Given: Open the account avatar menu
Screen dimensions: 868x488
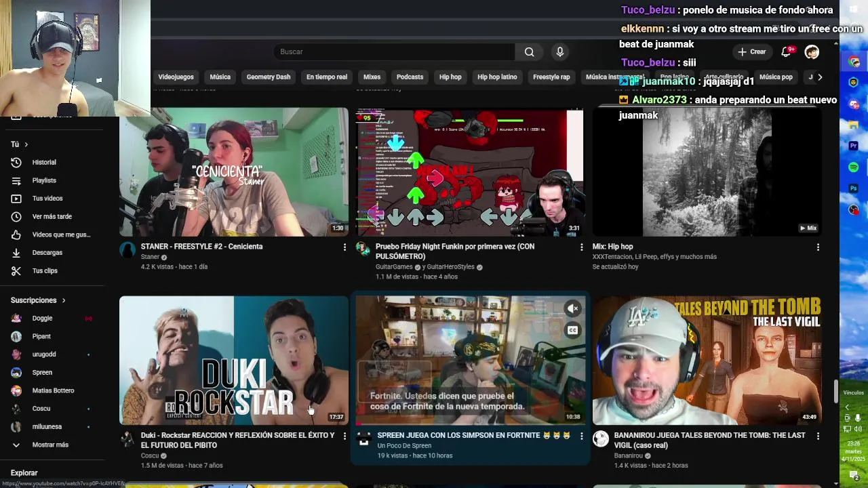Looking at the screenshot, I should click(x=812, y=52).
